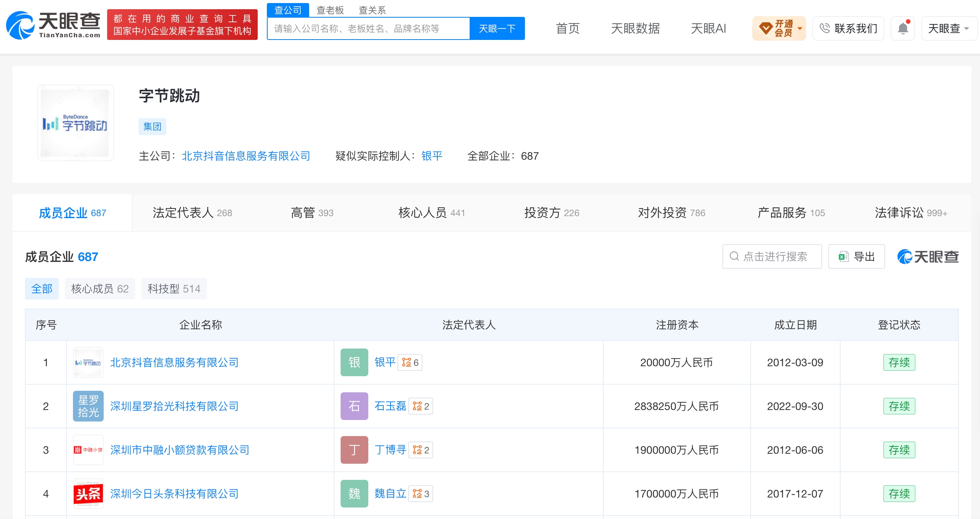
Task: Click the date 2022-09-30
Action: pyautogui.click(x=795, y=406)
